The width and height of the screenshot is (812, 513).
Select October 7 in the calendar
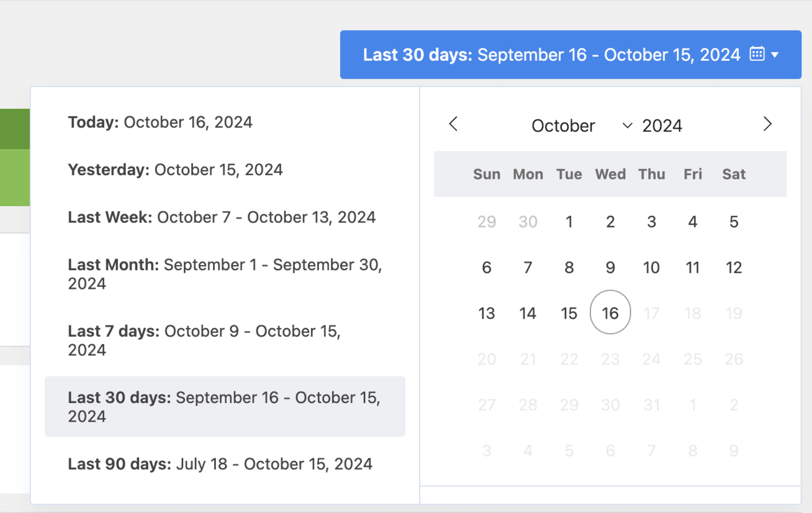(x=528, y=268)
